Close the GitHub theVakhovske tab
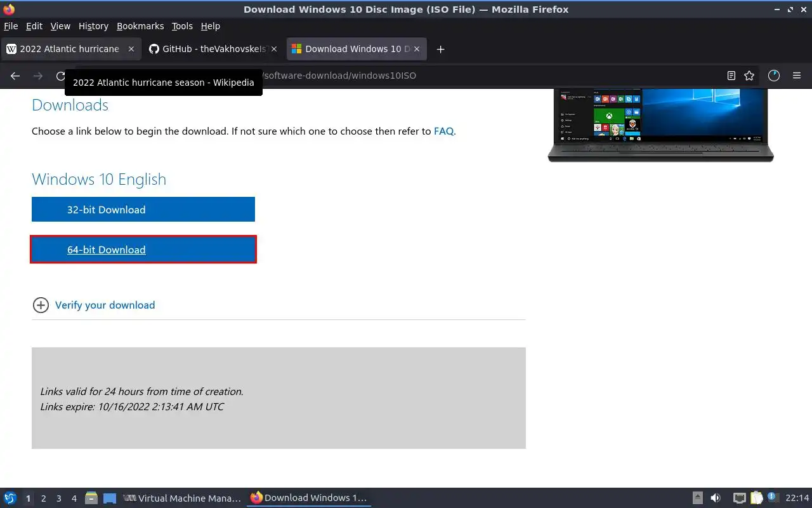Screen dimensions: 812x508 tap(274, 49)
